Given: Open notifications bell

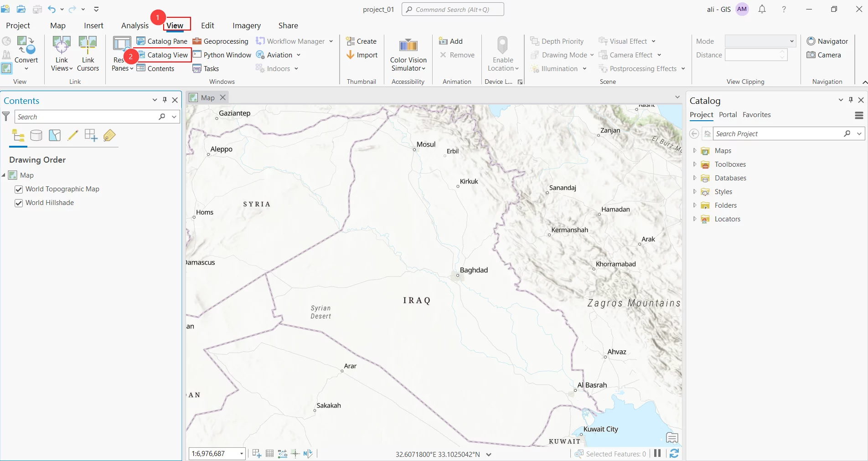Looking at the screenshot, I should [x=762, y=9].
